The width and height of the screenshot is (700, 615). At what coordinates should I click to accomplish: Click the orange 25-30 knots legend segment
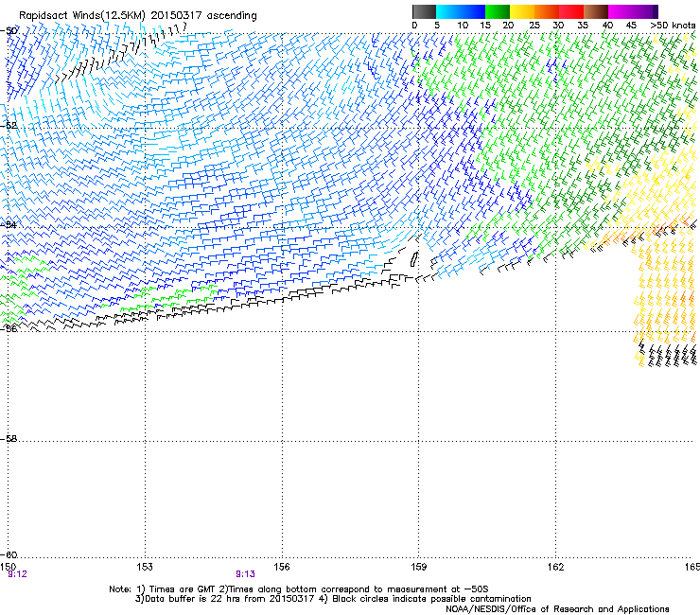point(547,11)
